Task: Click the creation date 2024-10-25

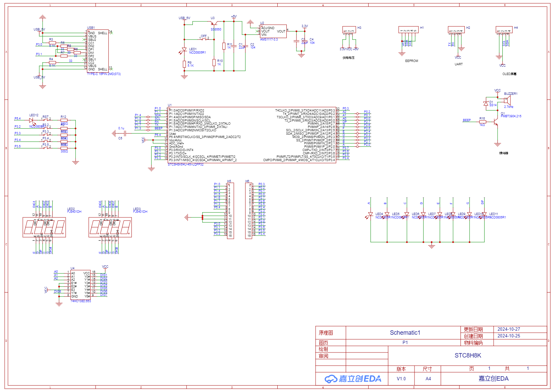Action: (x=509, y=336)
